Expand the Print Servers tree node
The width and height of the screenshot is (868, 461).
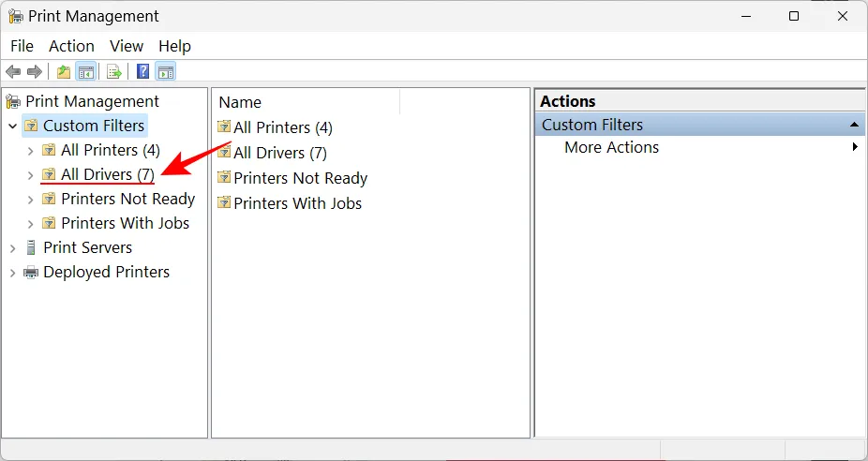click(x=12, y=248)
